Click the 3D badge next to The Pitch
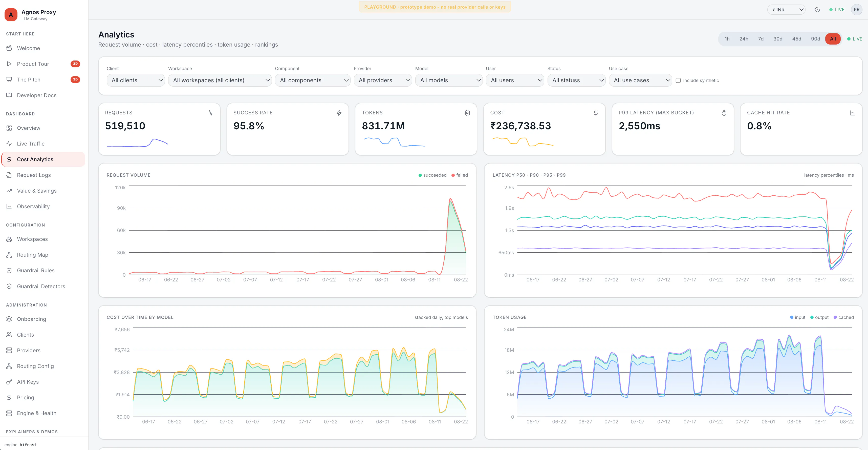 pos(75,79)
